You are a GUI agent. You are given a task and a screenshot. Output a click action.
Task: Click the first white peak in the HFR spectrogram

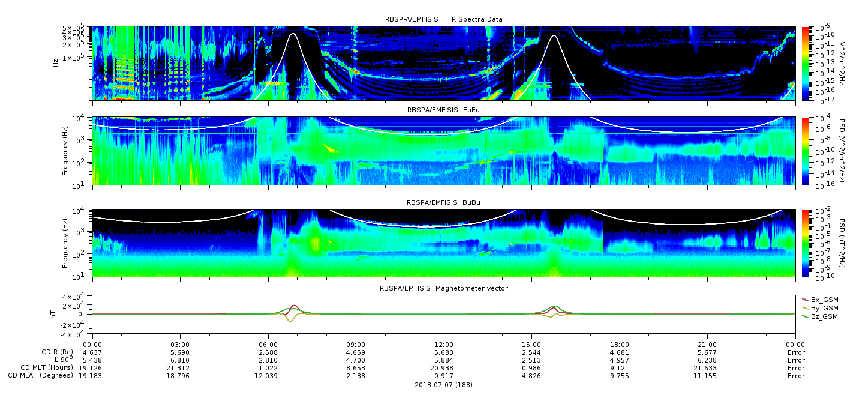point(293,34)
